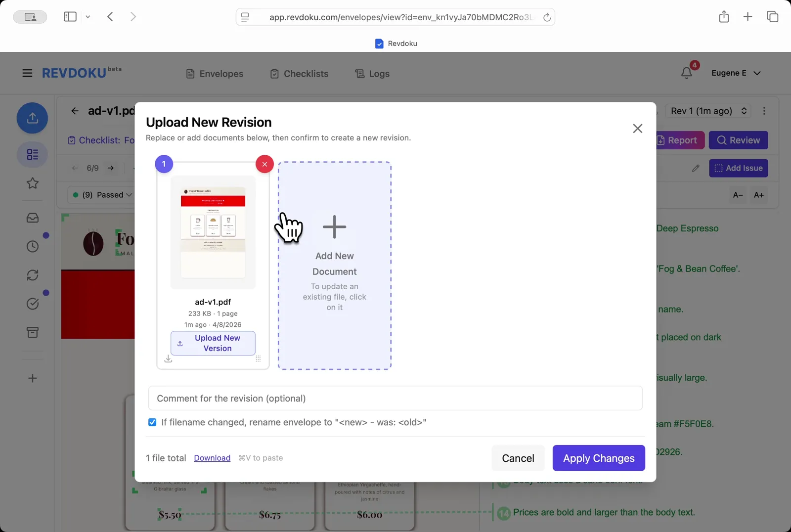Click the history clock icon in sidebar
The image size is (791, 532).
coord(32,246)
